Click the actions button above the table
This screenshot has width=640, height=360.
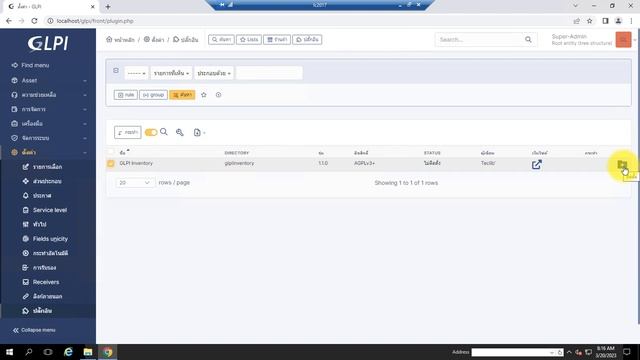pyautogui.click(x=128, y=132)
